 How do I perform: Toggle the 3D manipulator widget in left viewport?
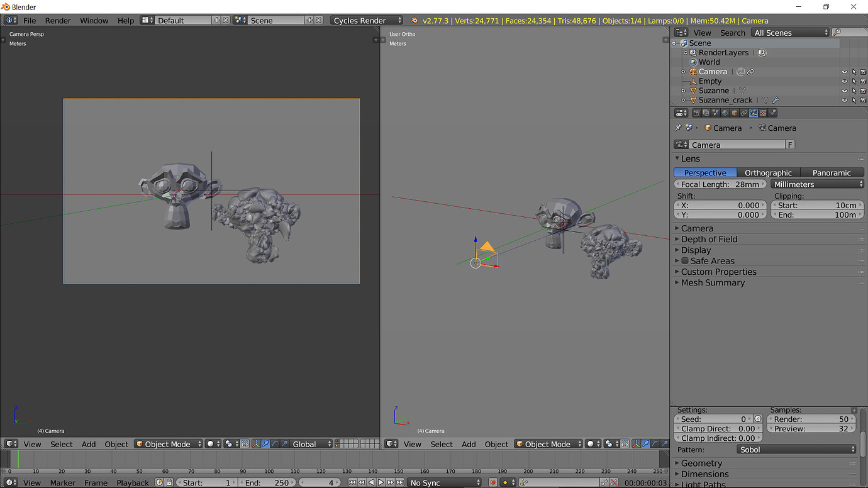click(256, 443)
